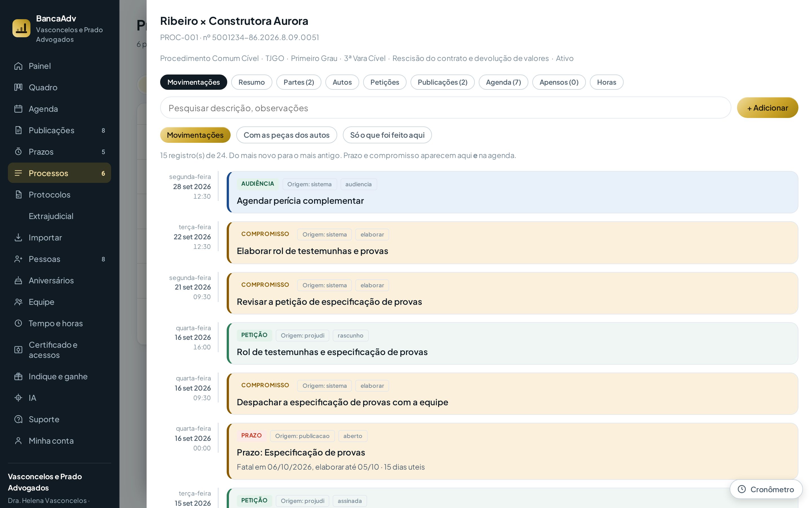Image resolution: width=812 pixels, height=508 pixels.
Task: Click the Prazos stopwatch icon
Action: tap(18, 152)
